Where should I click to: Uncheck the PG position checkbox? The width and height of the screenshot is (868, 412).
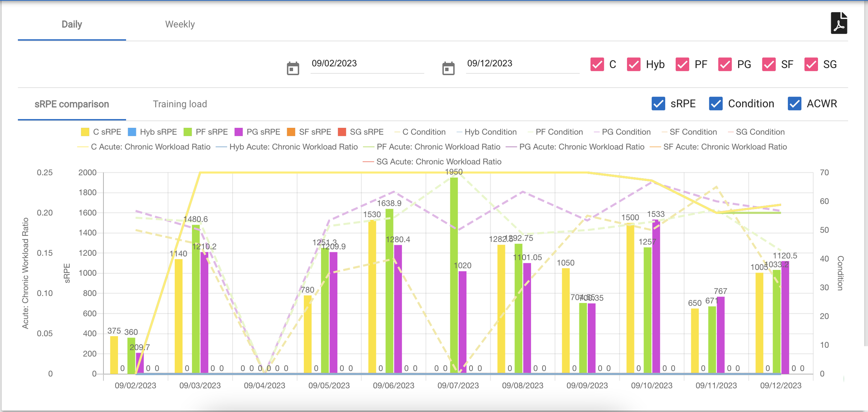click(x=725, y=65)
